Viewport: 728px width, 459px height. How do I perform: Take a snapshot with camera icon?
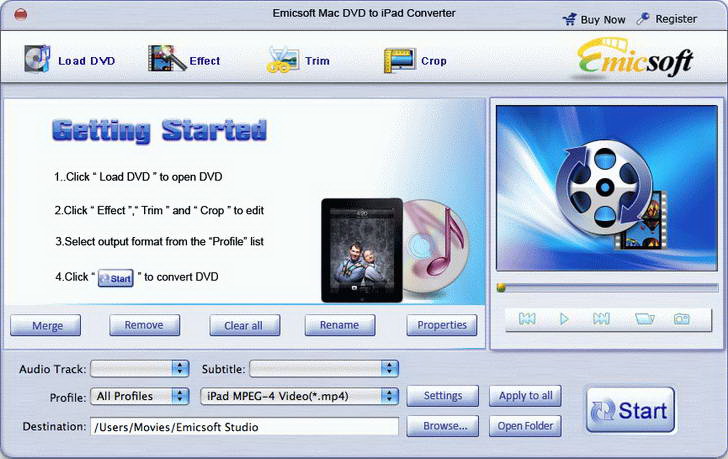click(x=682, y=319)
